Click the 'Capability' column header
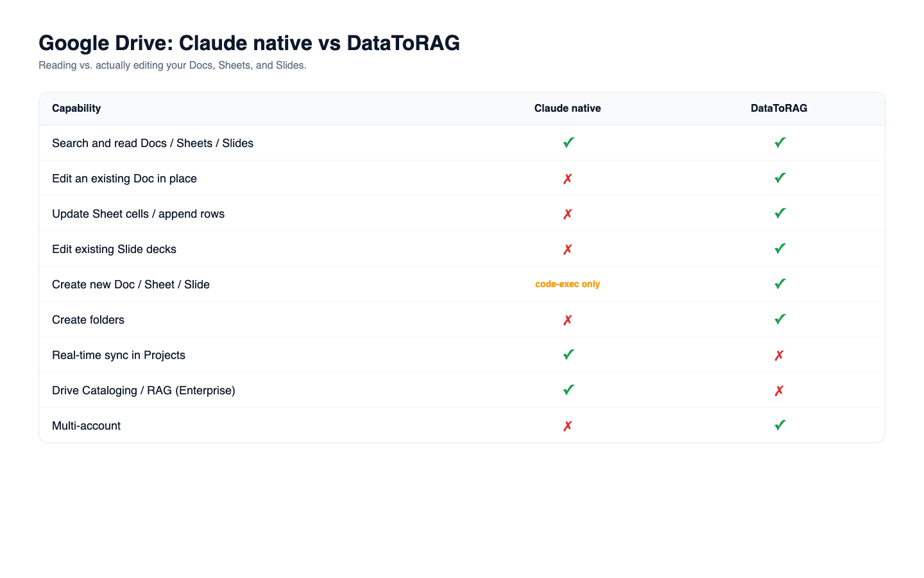Screen dimensions: 924x578 point(76,108)
